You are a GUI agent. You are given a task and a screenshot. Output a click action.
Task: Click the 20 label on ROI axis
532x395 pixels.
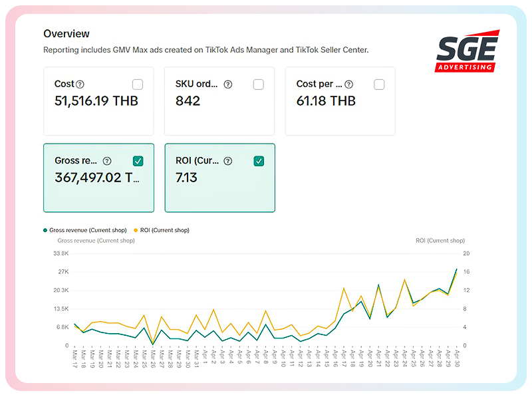click(466, 253)
